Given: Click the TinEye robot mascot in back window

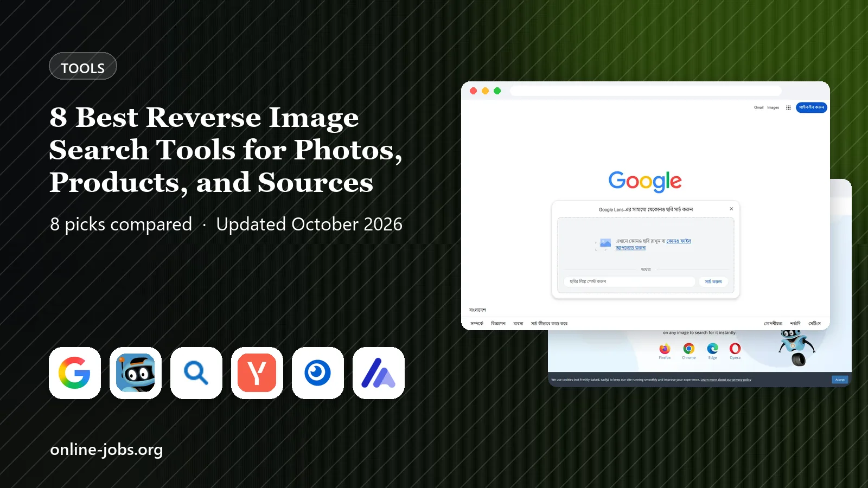Looking at the screenshot, I should tap(796, 348).
